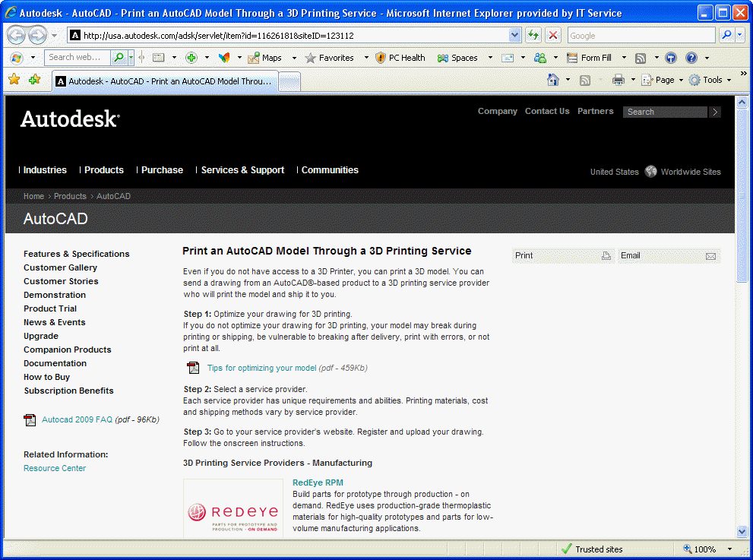This screenshot has width=753, height=560.
Task: Open the Communities navigation menu
Action: click(330, 170)
